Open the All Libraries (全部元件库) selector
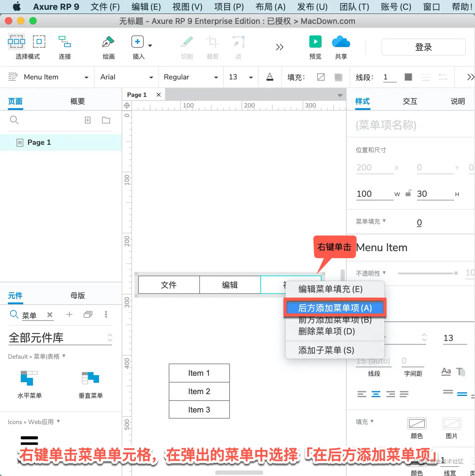Screen dimensions: 475x476 pyautogui.click(x=60, y=338)
